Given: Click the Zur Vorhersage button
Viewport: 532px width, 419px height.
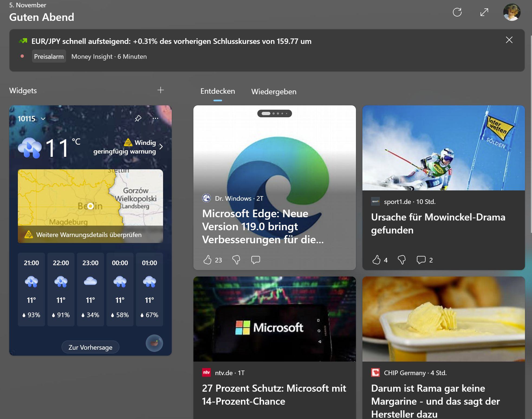Looking at the screenshot, I should click(x=90, y=347).
